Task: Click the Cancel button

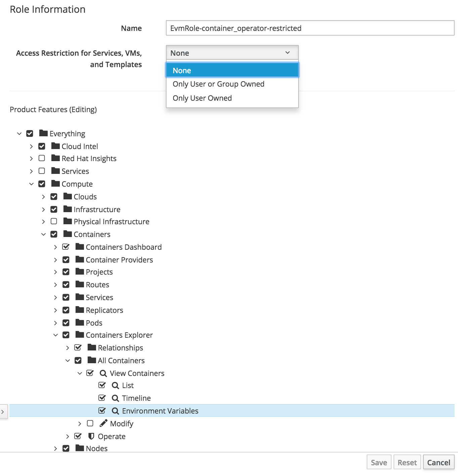Action: click(439, 462)
